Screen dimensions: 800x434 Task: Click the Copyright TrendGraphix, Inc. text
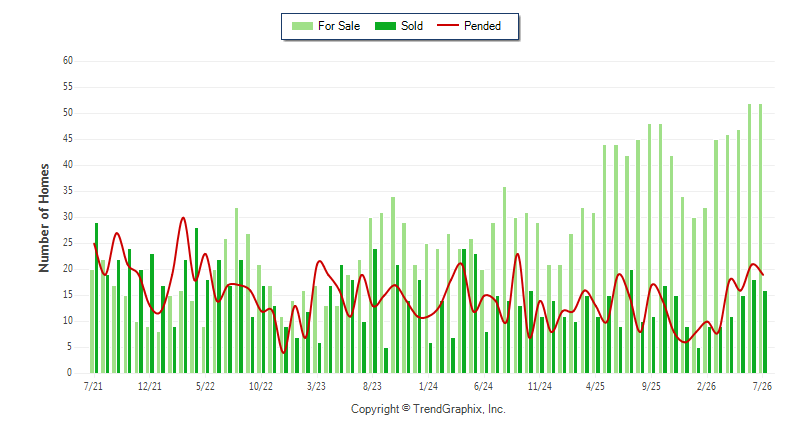[x=428, y=409]
